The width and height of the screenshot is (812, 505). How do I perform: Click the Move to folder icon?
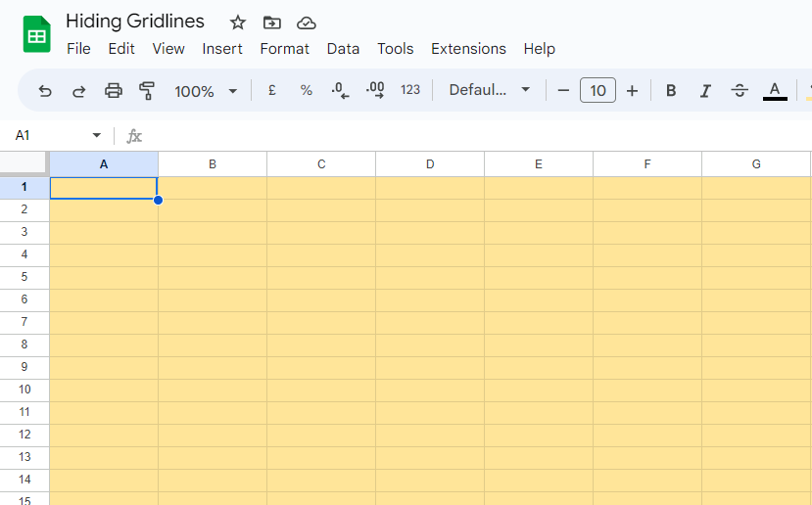pos(272,23)
